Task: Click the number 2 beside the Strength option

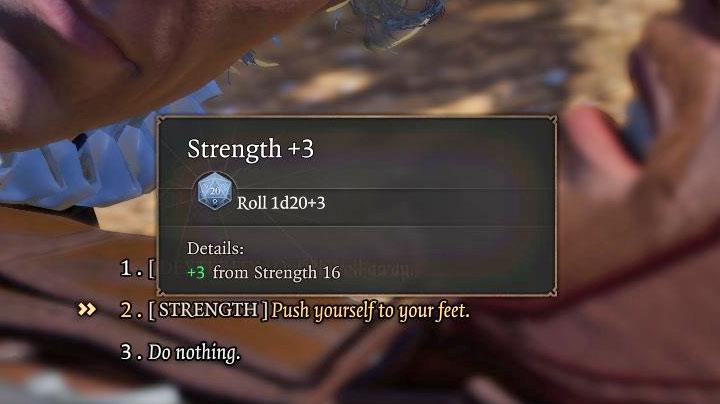Action: (x=127, y=310)
